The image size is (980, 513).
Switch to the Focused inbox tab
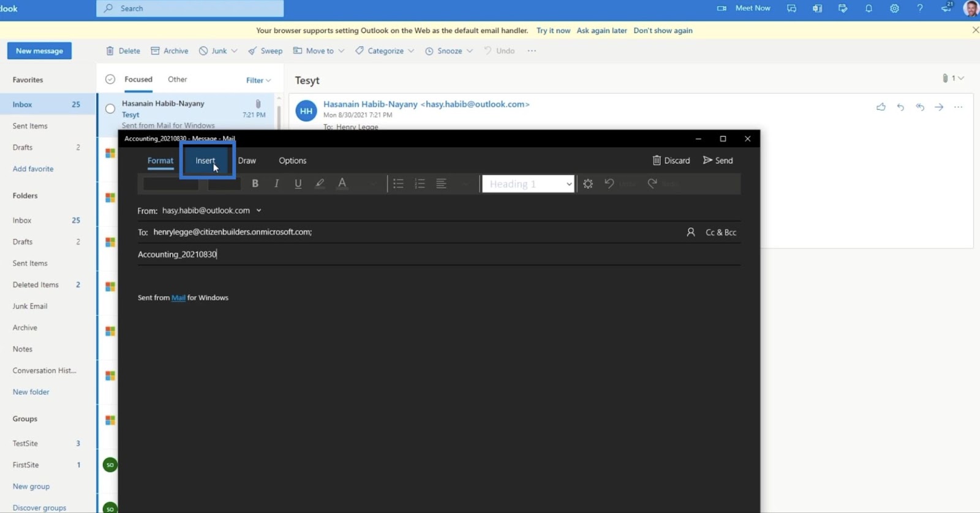click(138, 79)
